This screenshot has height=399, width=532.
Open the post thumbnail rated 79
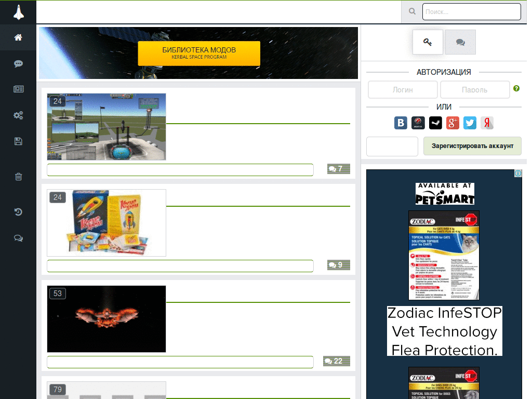[107, 390]
